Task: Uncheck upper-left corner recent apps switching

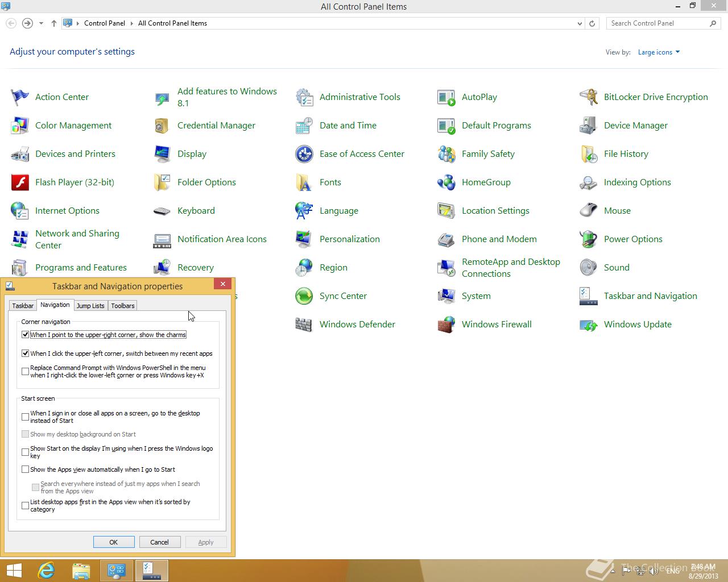Action: click(x=25, y=354)
